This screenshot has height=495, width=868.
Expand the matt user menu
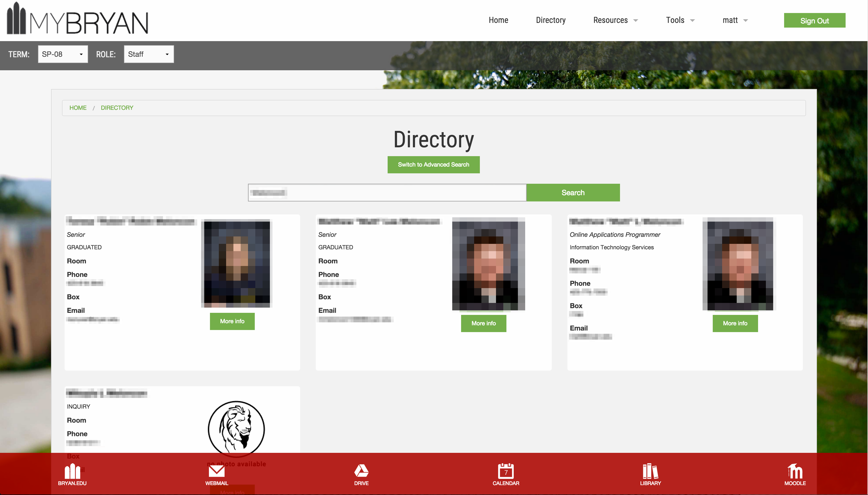pyautogui.click(x=735, y=20)
